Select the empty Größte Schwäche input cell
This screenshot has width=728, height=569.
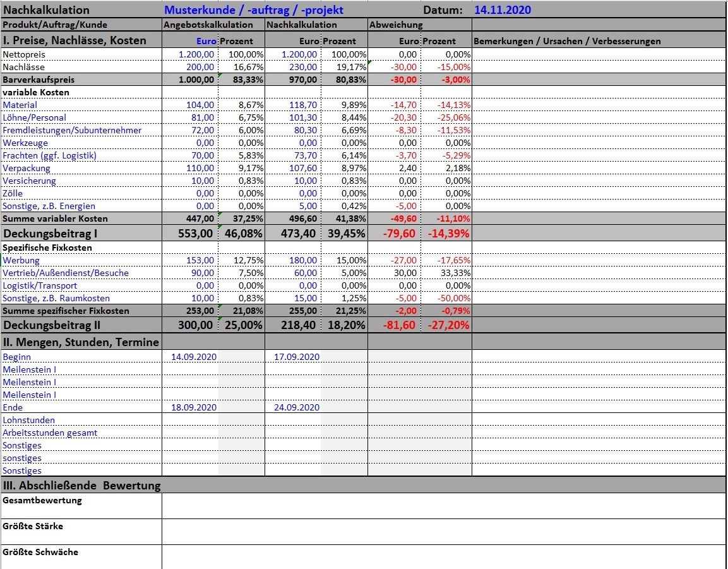[x=443, y=556]
